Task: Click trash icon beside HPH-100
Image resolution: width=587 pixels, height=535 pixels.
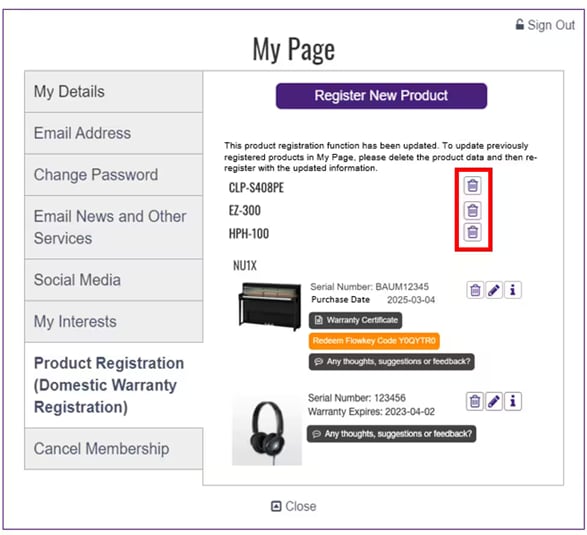Action: click(x=472, y=232)
